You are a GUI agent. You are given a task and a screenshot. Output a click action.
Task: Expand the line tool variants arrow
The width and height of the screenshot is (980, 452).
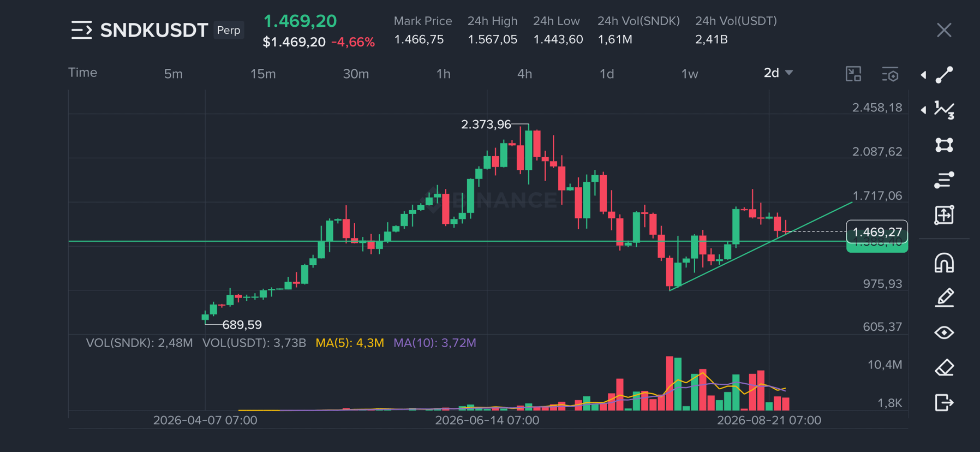coord(923,75)
